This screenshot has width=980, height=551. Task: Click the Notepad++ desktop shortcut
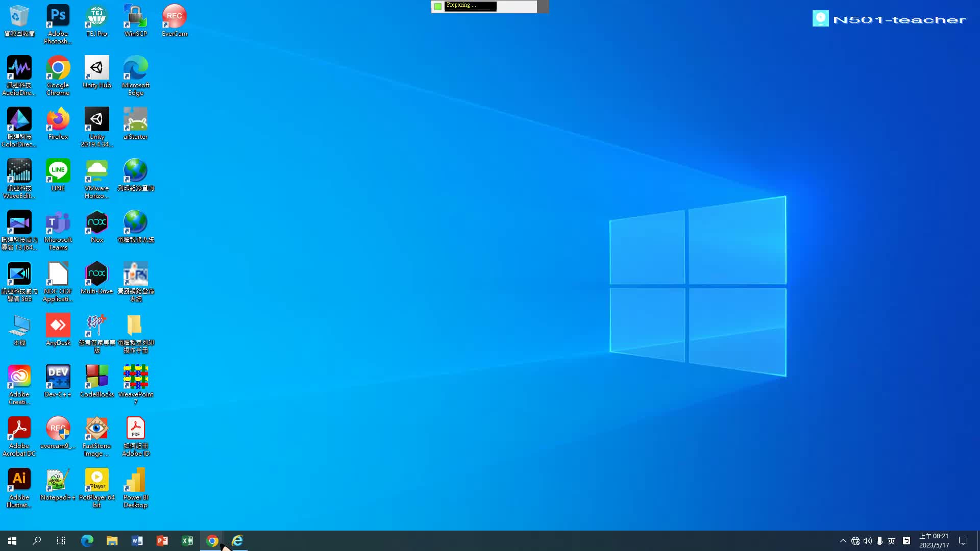[x=58, y=485]
